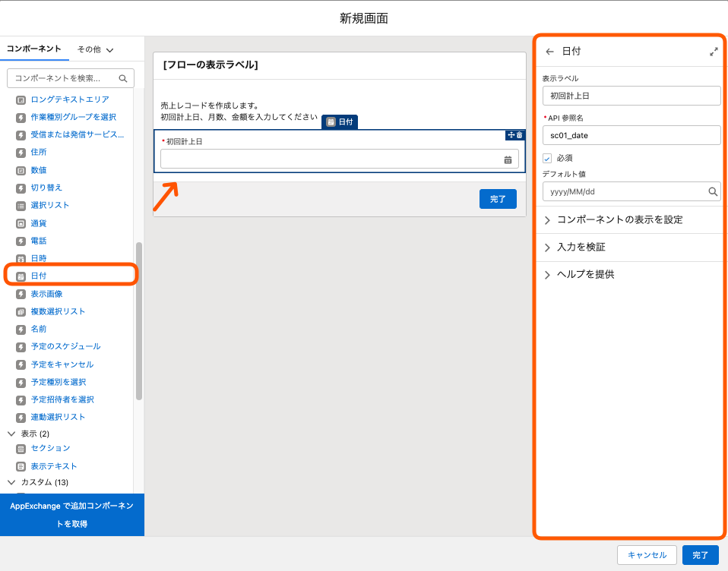Screen dimensions: 728x571
Task: Open the calendar picker in 初回計上日 field
Action: point(508,159)
